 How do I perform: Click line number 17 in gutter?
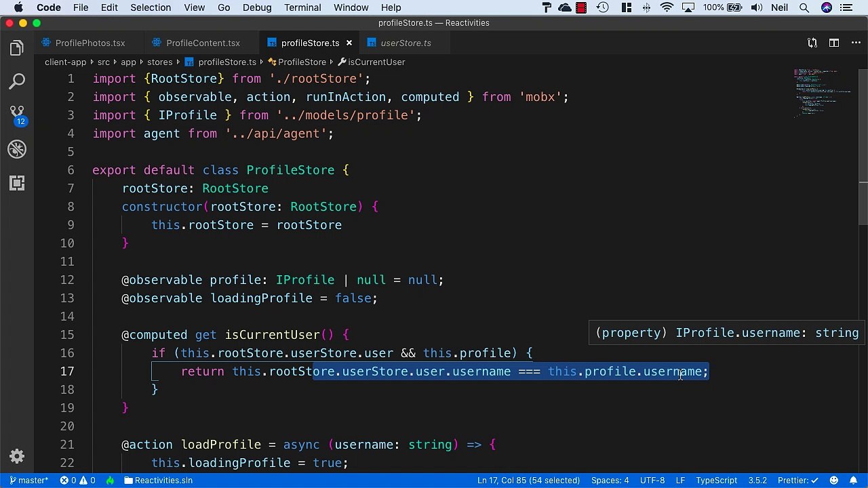[67, 371]
